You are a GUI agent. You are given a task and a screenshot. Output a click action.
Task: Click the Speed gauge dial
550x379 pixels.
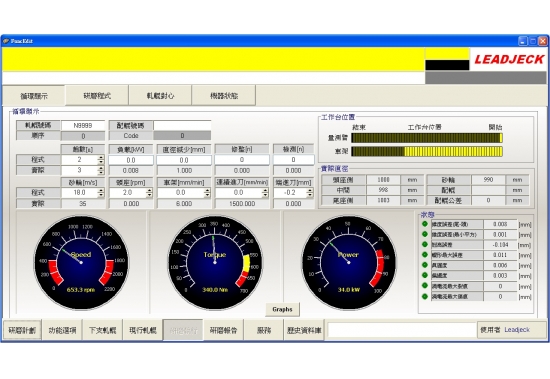coord(81,262)
